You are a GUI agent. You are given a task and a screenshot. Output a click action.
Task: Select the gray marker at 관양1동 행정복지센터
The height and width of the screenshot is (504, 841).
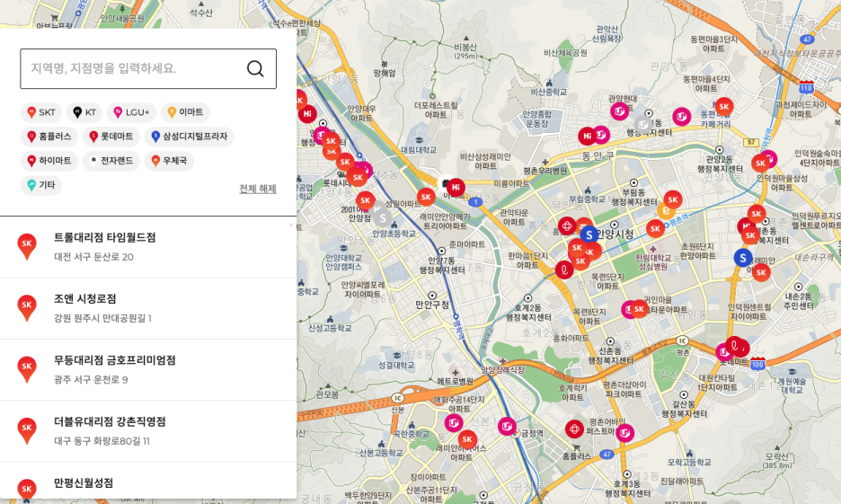pyautogui.click(x=642, y=124)
